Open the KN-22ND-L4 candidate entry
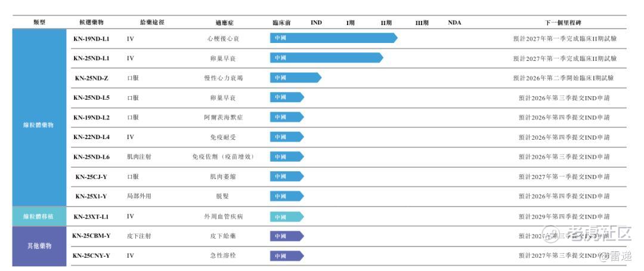The height and width of the screenshot is (271, 644). pyautogui.click(x=91, y=137)
